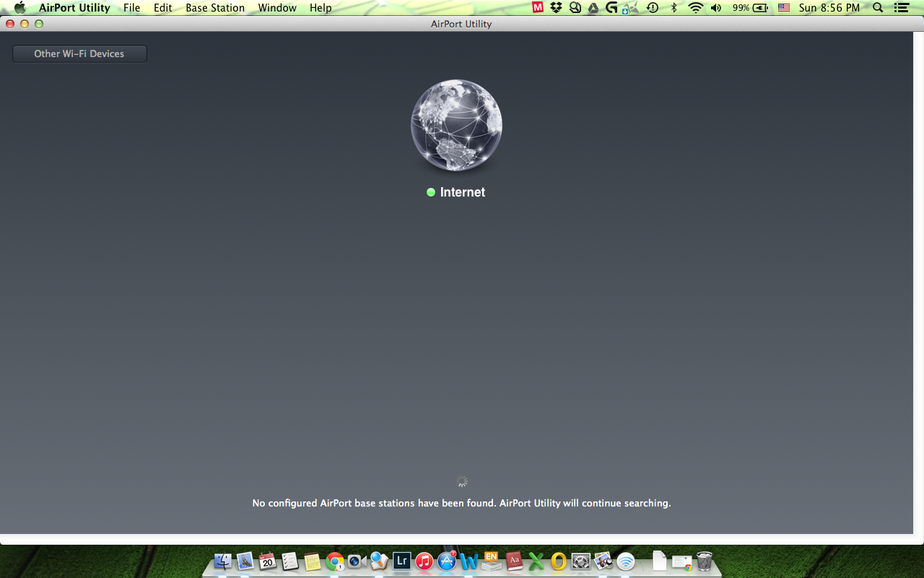
Task: Open the Help menu
Action: click(321, 8)
